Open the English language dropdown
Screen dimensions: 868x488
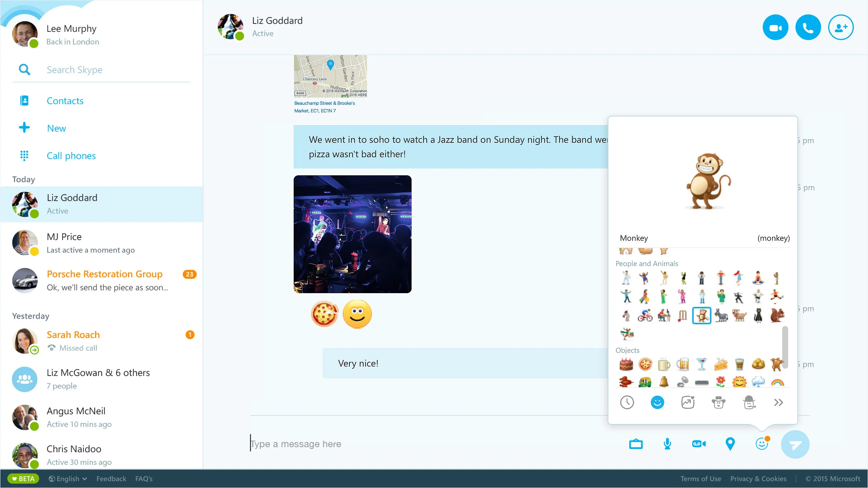pos(68,479)
